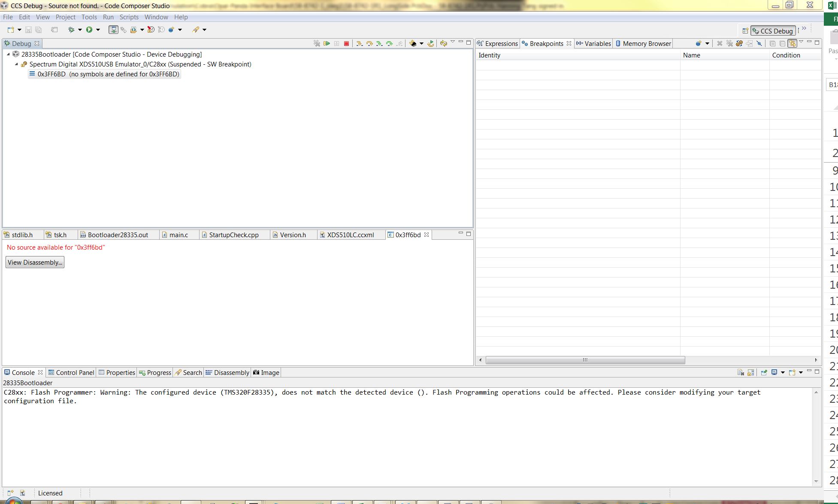Viewport: 838px width, 504px height.
Task: Click the green bug Debug toolbar icon
Action: click(71, 30)
